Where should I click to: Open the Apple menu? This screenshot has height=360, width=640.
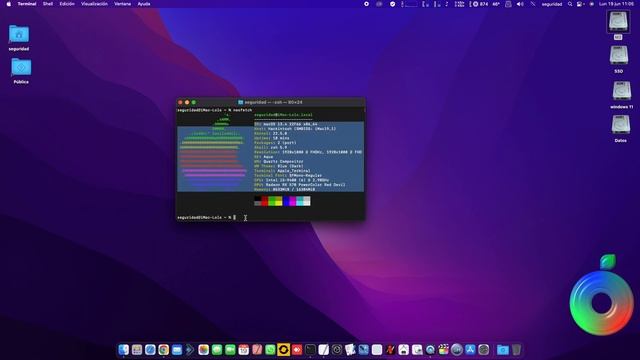(x=9, y=4)
